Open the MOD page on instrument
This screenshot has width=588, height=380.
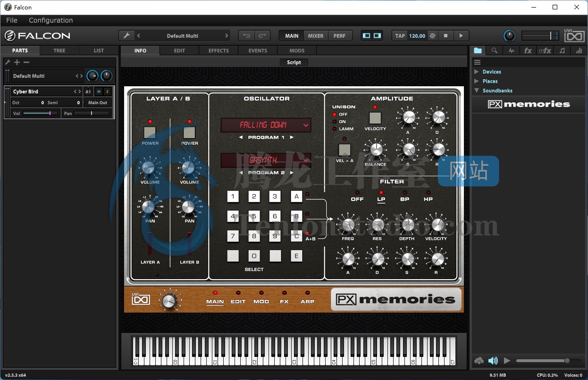point(261,301)
